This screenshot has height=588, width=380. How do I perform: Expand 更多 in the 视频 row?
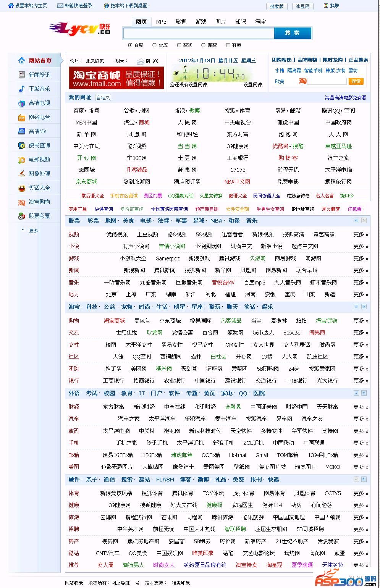[361, 234]
